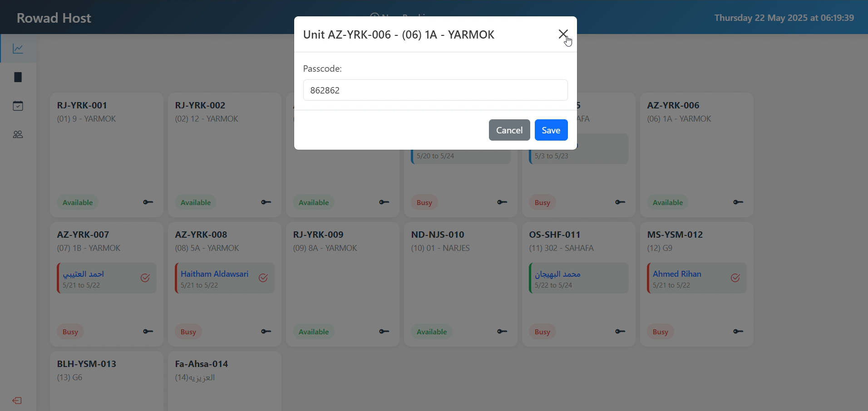
Task: Click the AZ-YRK-008 unit title
Action: [x=201, y=235]
